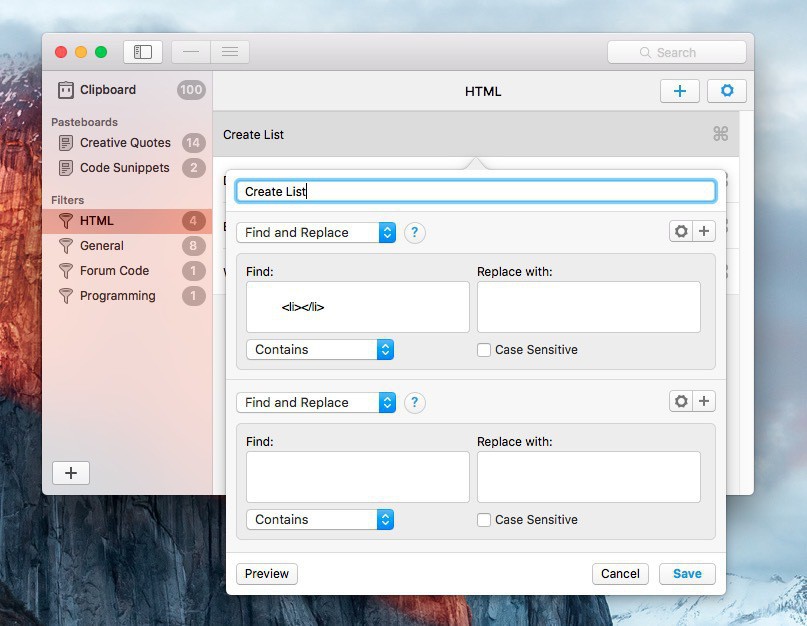
Task: Click the blue plus button beside HTML title
Action: pos(680,91)
